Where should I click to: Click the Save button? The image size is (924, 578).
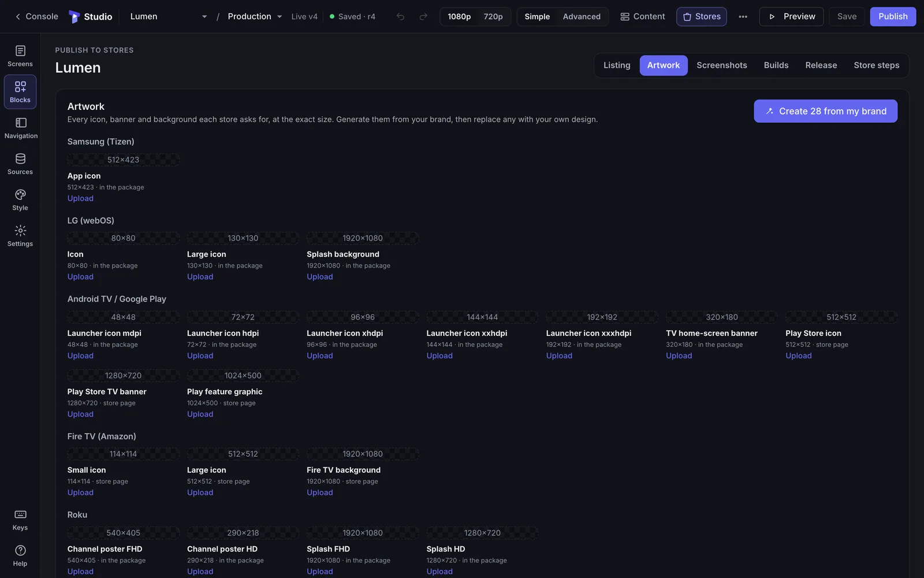(847, 17)
